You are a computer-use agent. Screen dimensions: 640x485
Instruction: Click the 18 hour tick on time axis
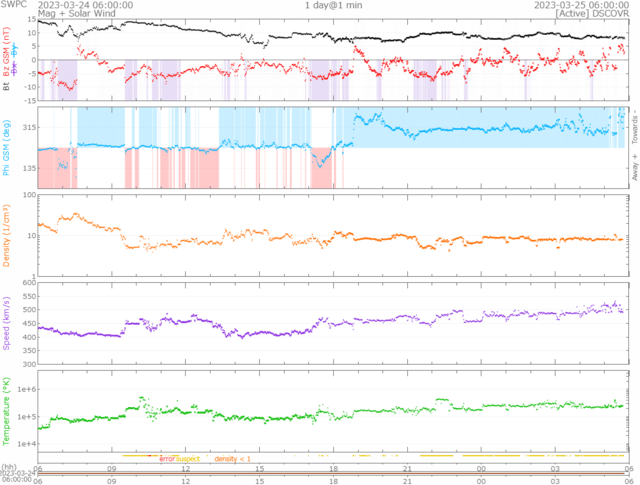pos(334,468)
